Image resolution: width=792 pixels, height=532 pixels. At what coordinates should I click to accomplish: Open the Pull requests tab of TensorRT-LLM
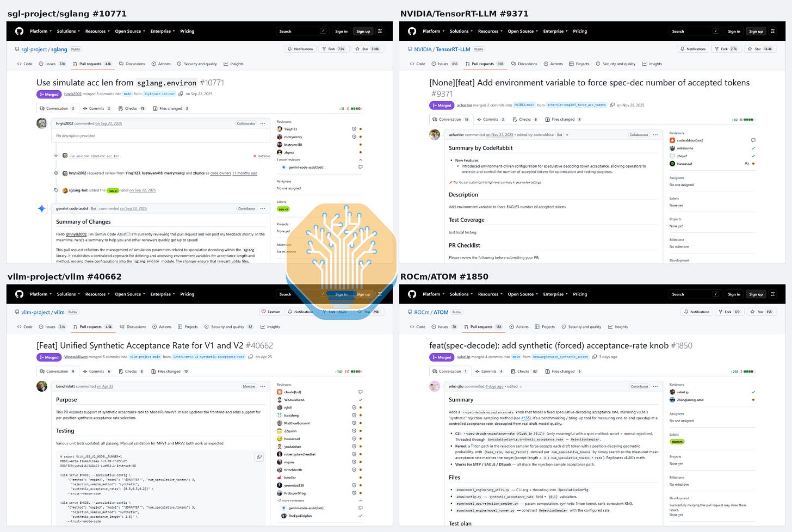point(485,64)
